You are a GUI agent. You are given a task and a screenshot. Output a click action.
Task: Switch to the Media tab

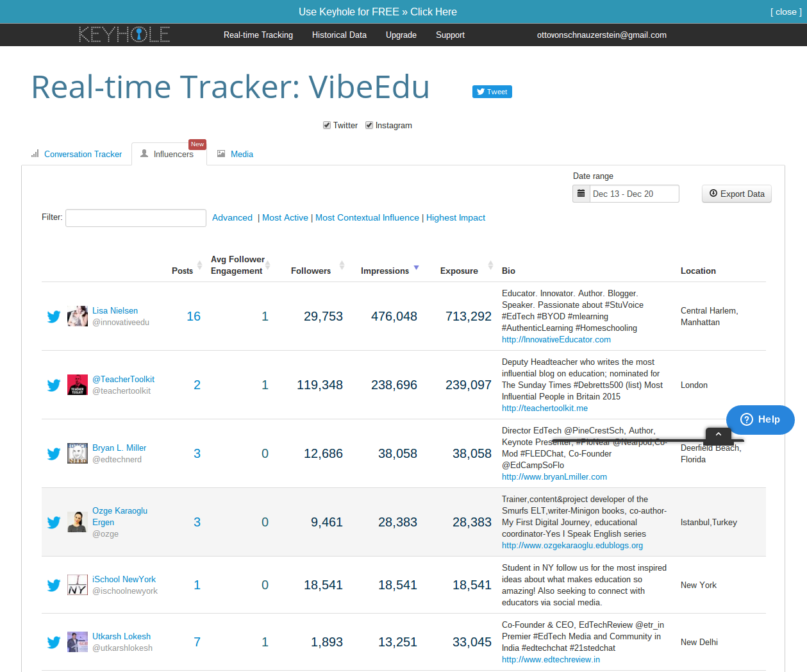coord(235,154)
